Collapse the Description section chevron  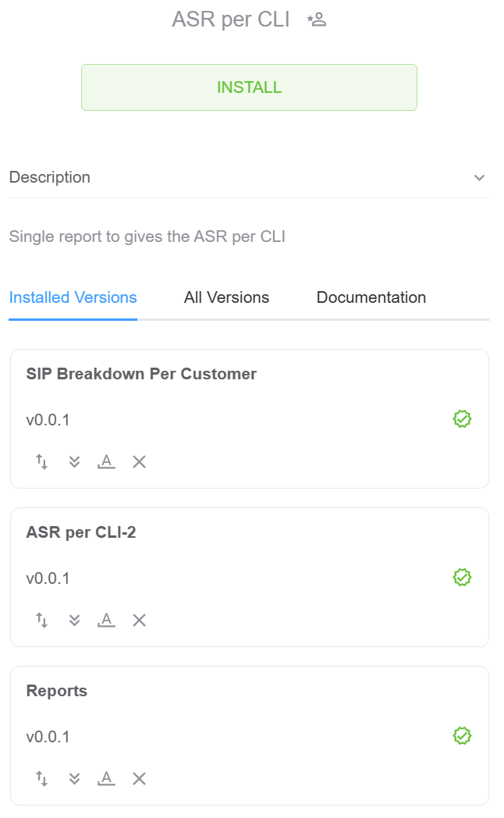click(x=479, y=178)
